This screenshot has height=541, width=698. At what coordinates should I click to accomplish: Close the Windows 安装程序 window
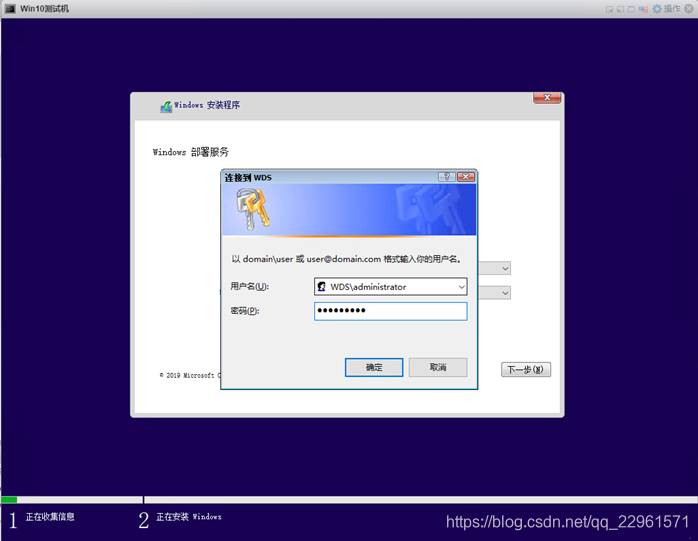coord(546,98)
